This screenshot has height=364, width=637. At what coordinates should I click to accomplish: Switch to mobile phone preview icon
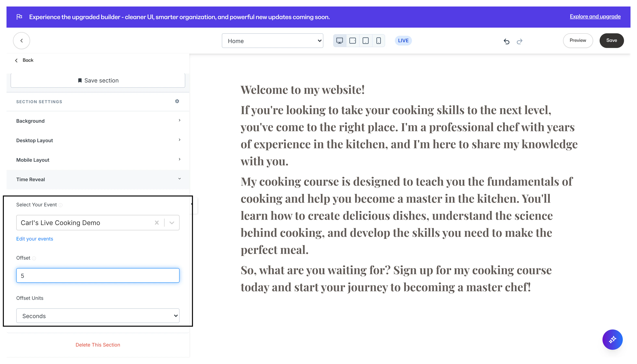(x=378, y=41)
